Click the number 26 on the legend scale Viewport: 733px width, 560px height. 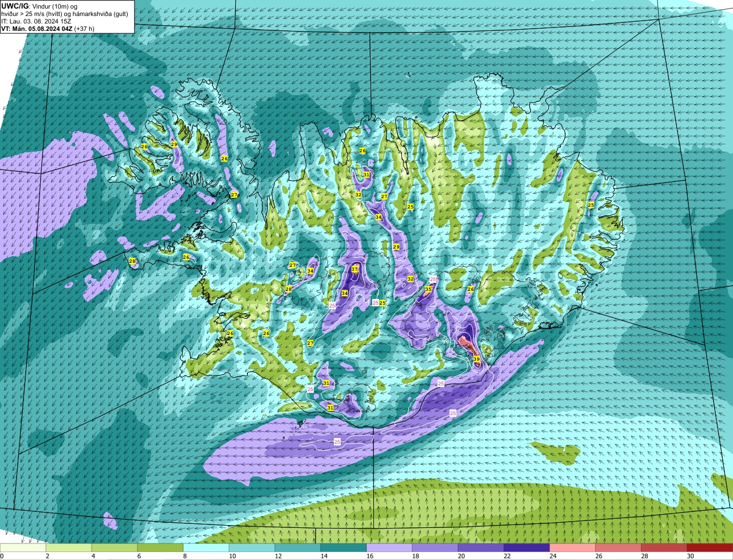pyautogui.click(x=598, y=556)
